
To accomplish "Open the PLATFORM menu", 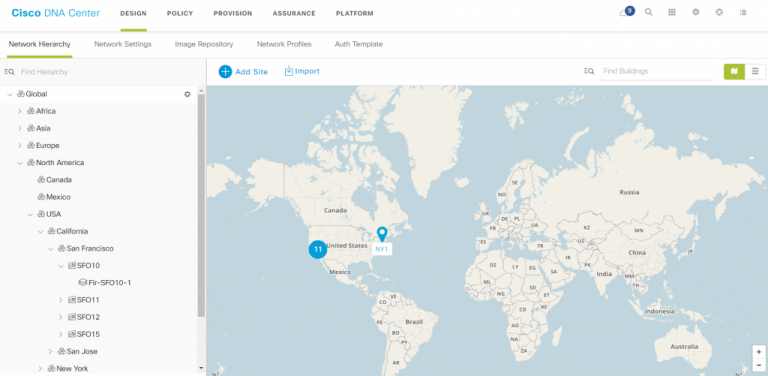I will (x=355, y=13).
